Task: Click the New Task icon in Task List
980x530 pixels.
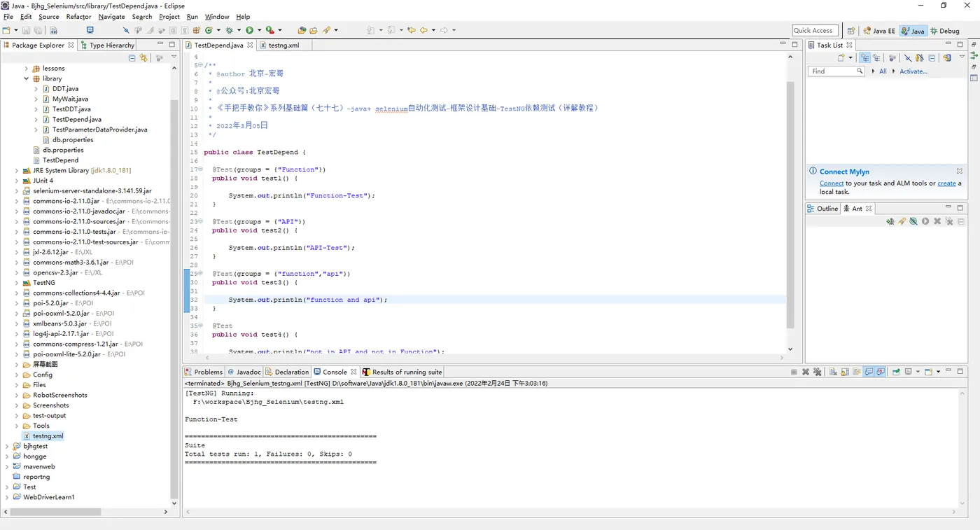Action: click(841, 58)
